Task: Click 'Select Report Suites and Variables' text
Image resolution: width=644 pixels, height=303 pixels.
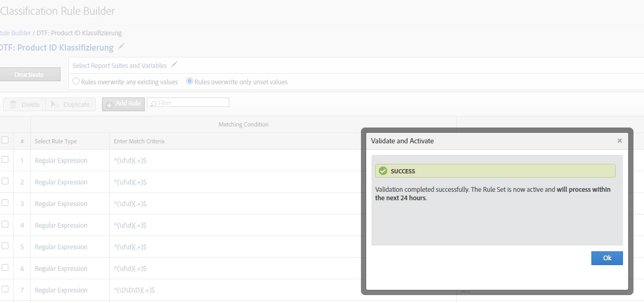Action: click(119, 65)
